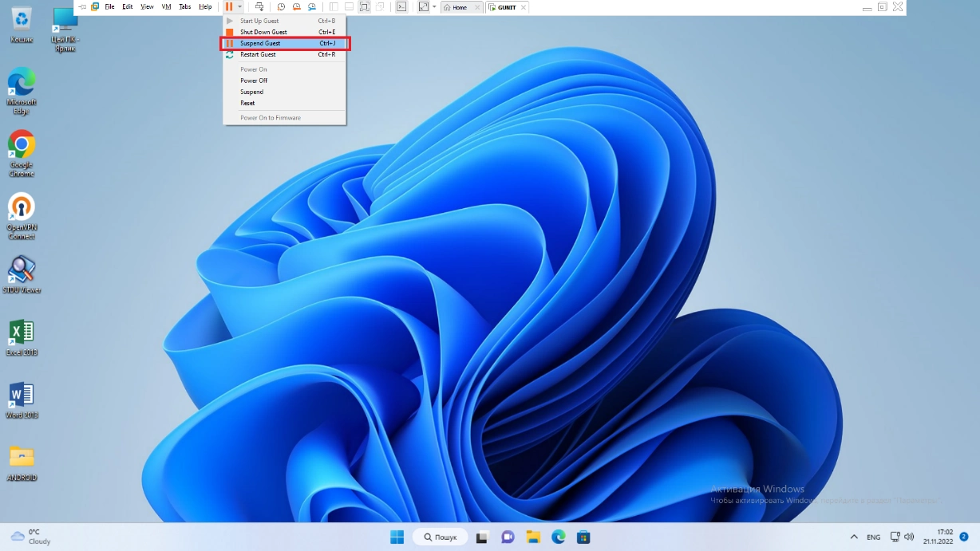
Task: Show hidden system tray icons chevron
Action: point(854,537)
